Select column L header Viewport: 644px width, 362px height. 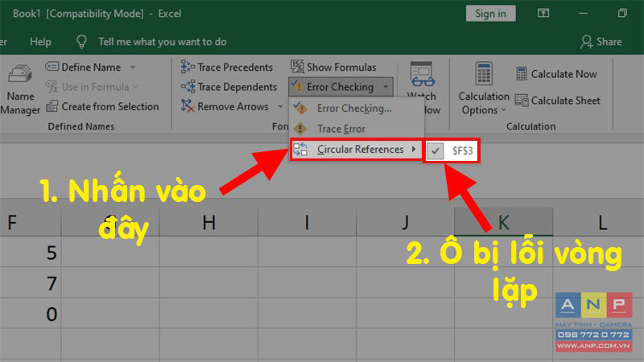[x=599, y=222]
